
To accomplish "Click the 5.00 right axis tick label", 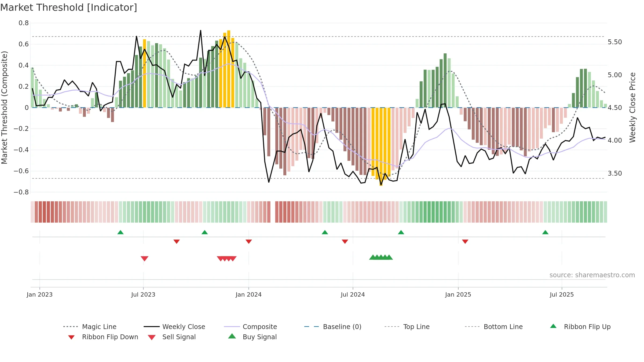I will click(x=615, y=75).
